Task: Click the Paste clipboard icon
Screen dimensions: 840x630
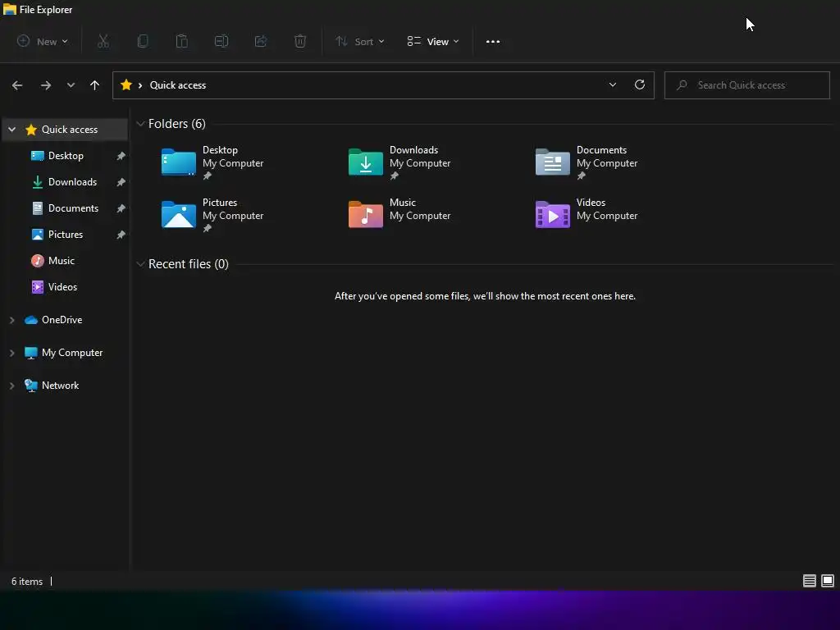Action: pos(182,41)
